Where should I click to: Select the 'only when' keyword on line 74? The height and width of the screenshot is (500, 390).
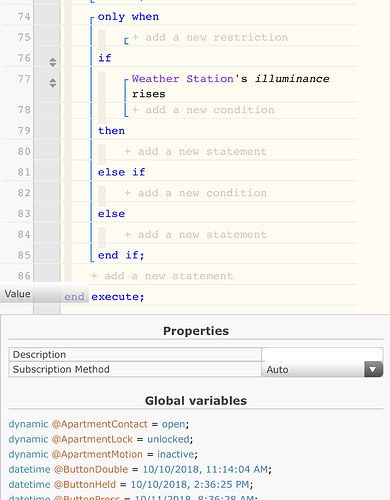click(x=128, y=17)
